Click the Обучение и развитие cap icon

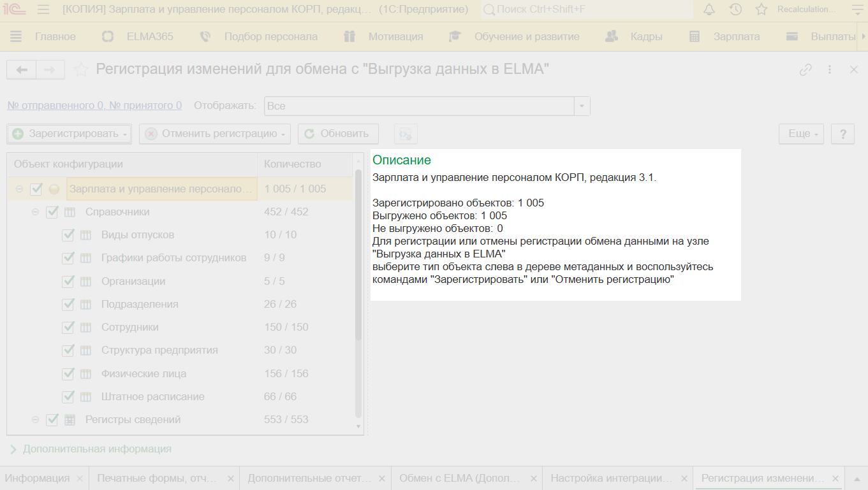click(x=455, y=37)
